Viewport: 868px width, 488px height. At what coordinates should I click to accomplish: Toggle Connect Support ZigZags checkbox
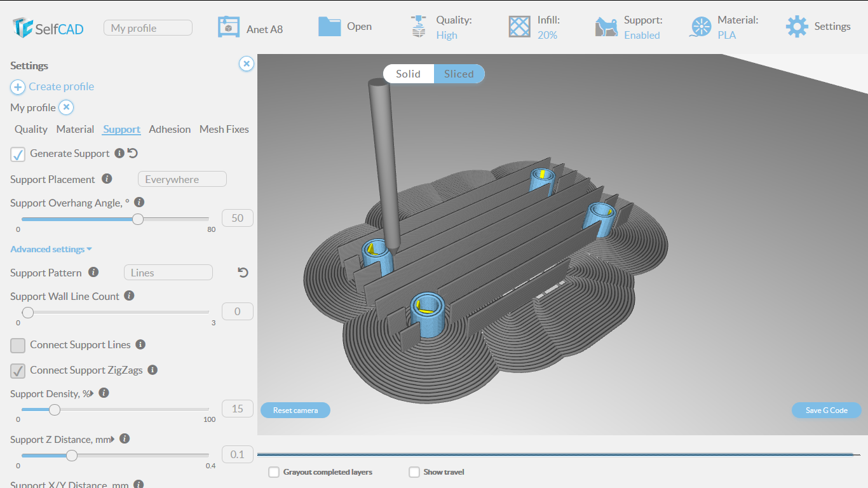pos(18,370)
